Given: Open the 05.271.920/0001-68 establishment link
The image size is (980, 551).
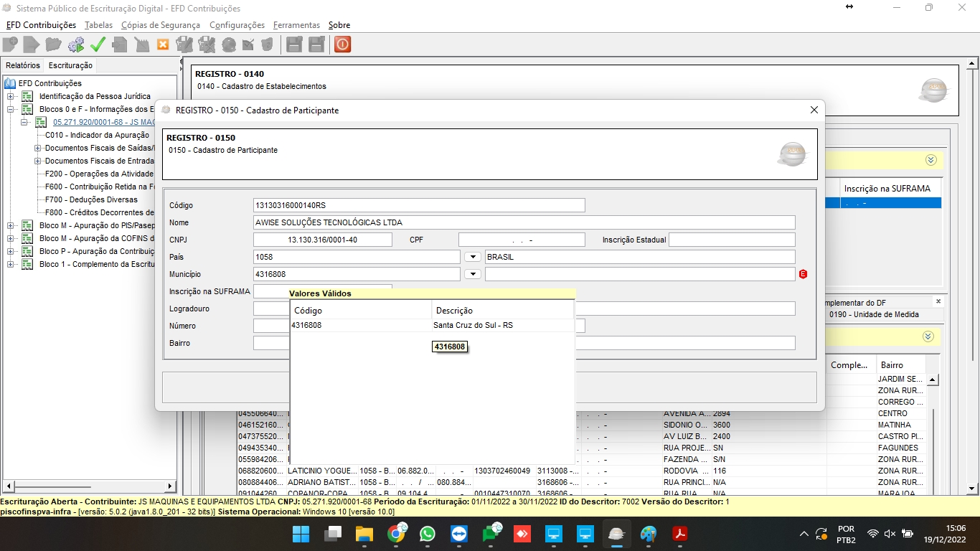Looking at the screenshot, I should pyautogui.click(x=104, y=123).
